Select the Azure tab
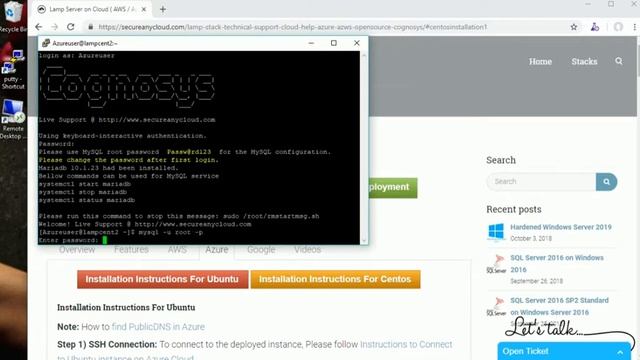This screenshot has height=360, width=640. click(x=217, y=249)
